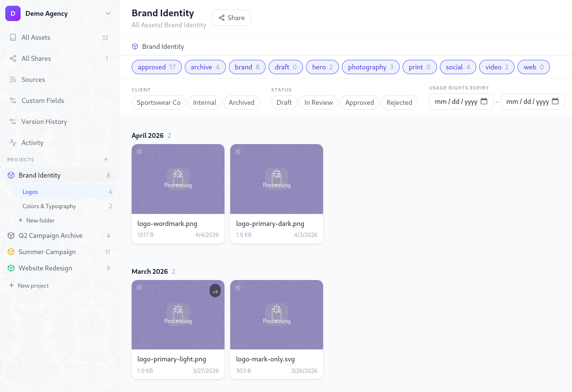572x392 pixels.
Task: Click the Q2 Campaign Archive cube icon
Action: pos(11,235)
